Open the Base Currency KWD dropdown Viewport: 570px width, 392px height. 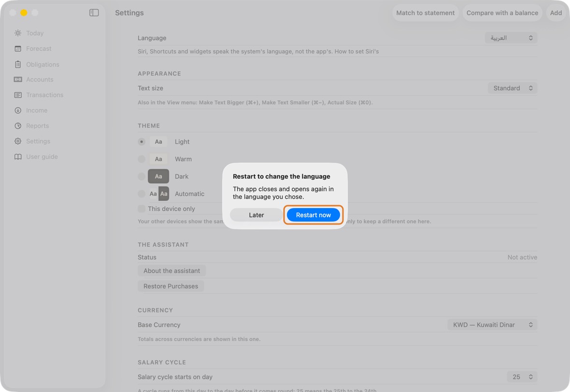[x=492, y=325]
